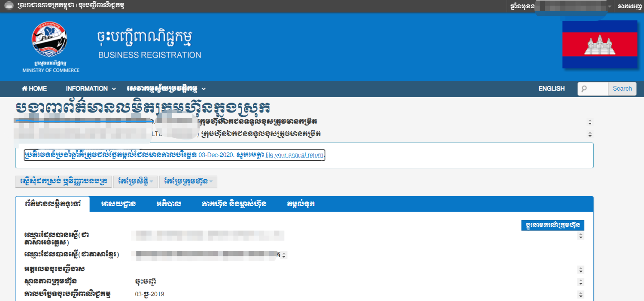Click the Cambodia flag image
Screen dimensions: 644x301
(x=599, y=45)
